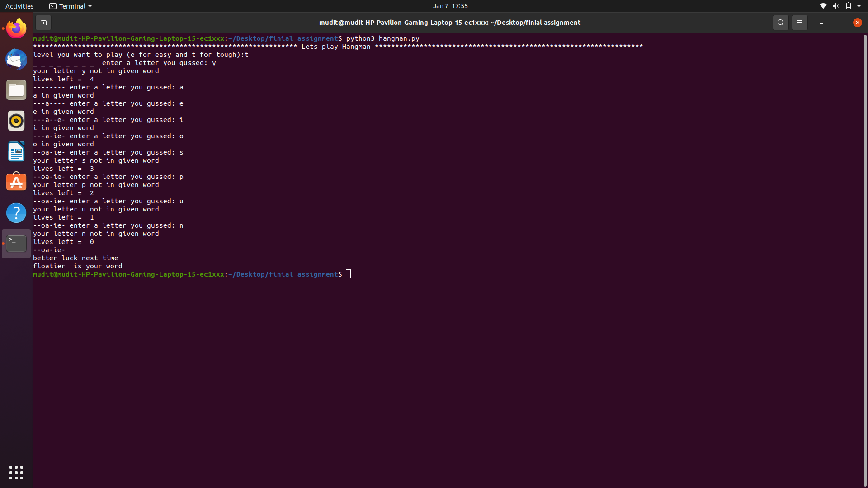Expand the system menu arrow
This screenshot has height=488, width=868.
click(x=859, y=6)
